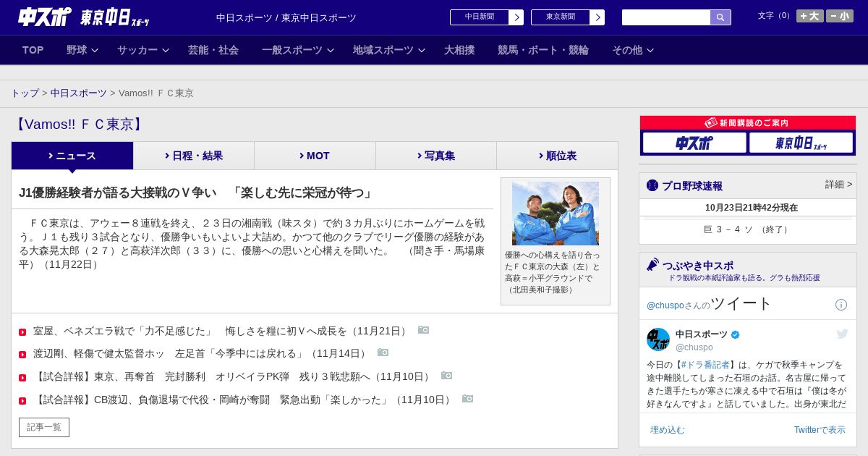
Task: Expand the その他 navigation dropdown
Action: [x=633, y=50]
